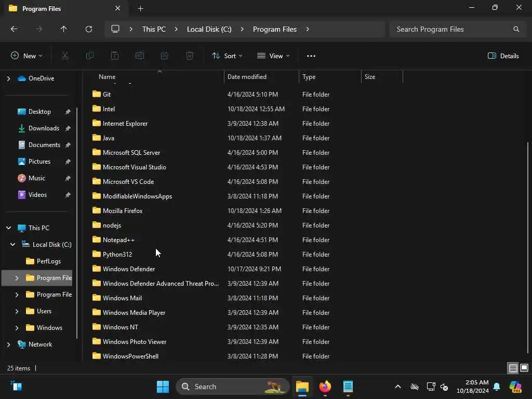Select PerfLogs in the navigation tree
Screen dimensions: 532x399
coord(48,261)
